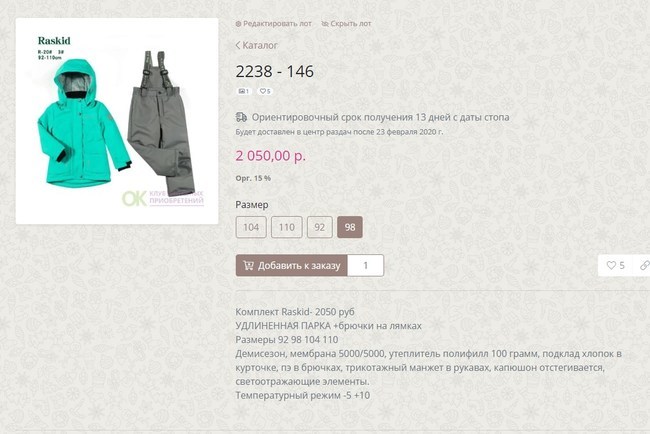Select size 104
This screenshot has width=650, height=434.
tap(251, 227)
